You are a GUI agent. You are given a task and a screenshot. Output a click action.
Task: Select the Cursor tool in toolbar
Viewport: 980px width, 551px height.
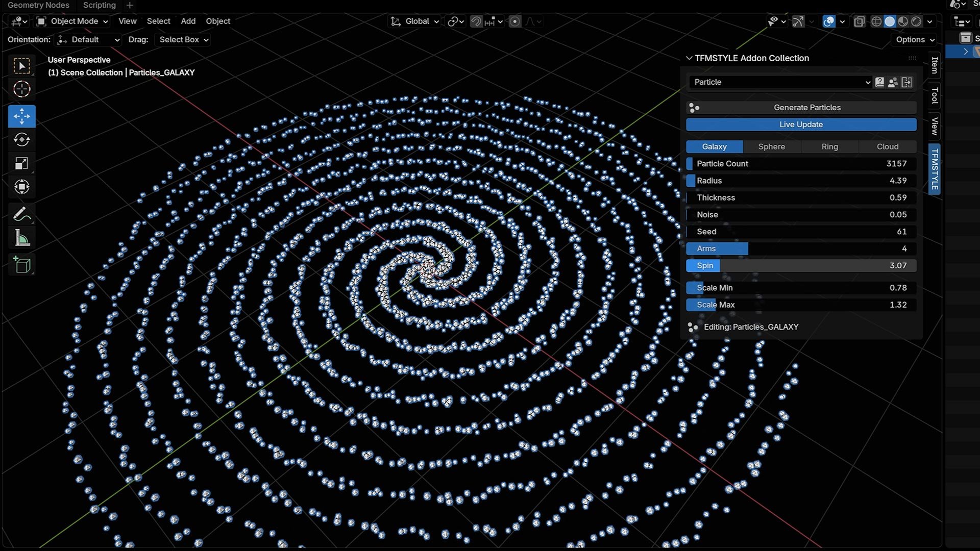[21, 89]
